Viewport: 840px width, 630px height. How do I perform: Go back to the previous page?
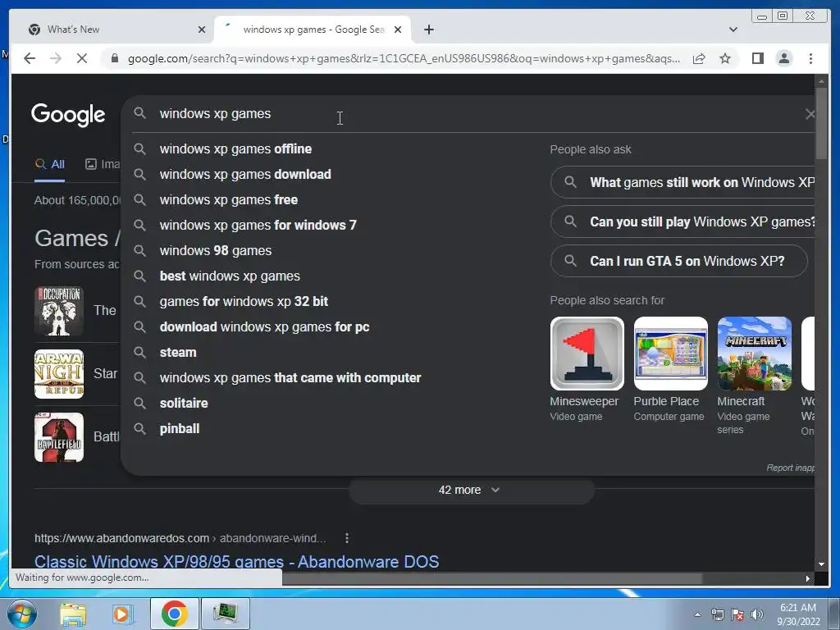point(30,58)
